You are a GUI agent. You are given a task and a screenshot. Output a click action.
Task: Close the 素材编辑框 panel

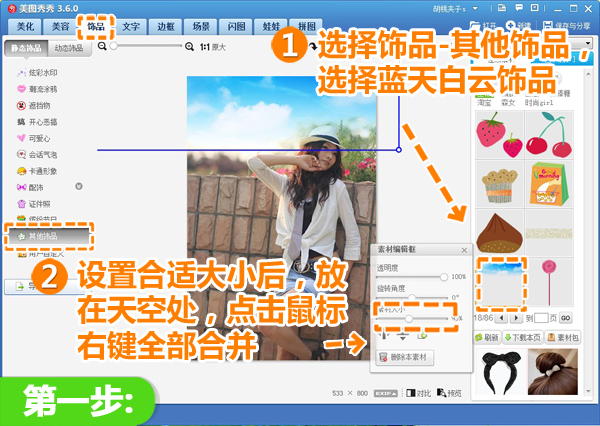tap(464, 250)
